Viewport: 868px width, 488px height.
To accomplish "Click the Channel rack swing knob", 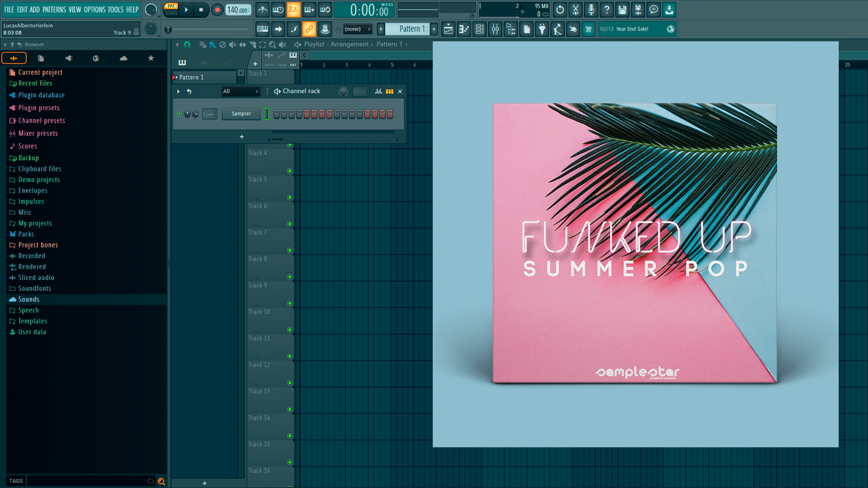I will click(343, 91).
